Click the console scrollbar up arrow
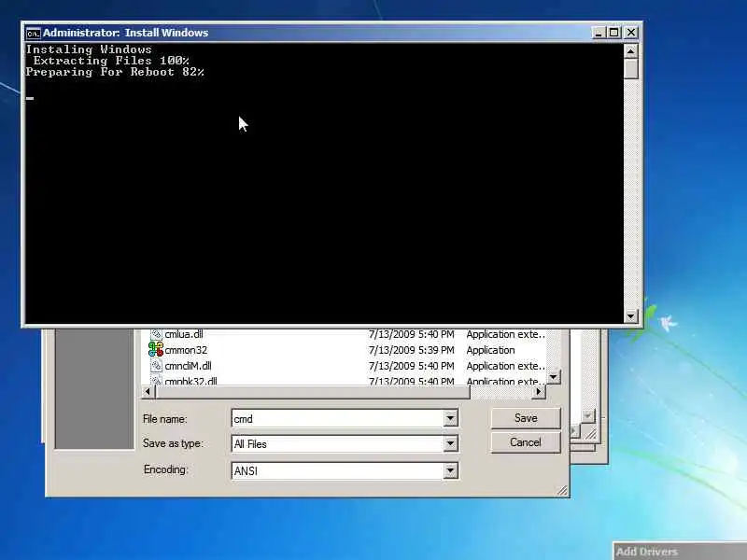This screenshot has width=747, height=560. tap(631, 51)
